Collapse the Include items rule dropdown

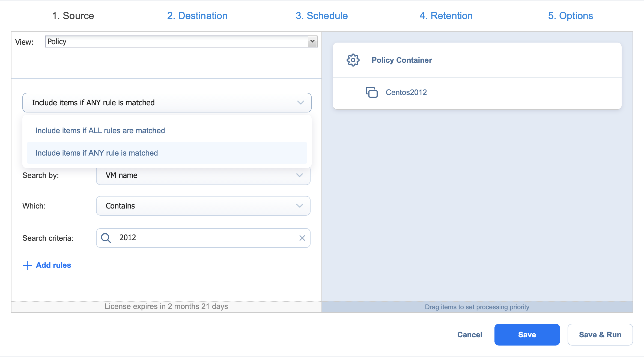click(300, 103)
